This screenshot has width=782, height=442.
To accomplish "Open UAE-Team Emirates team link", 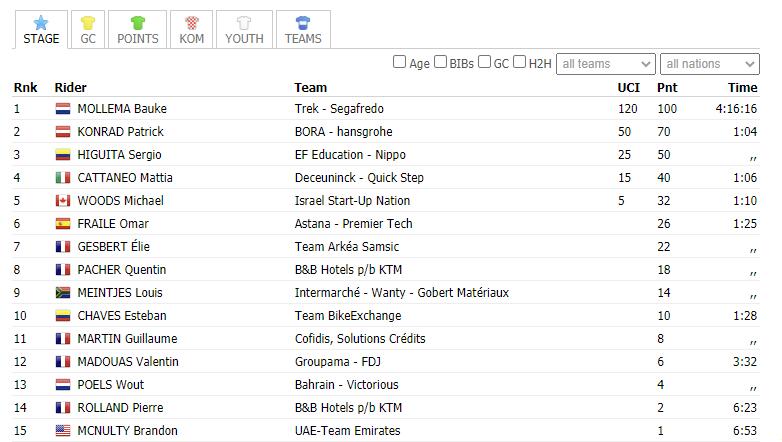I will (348, 431).
